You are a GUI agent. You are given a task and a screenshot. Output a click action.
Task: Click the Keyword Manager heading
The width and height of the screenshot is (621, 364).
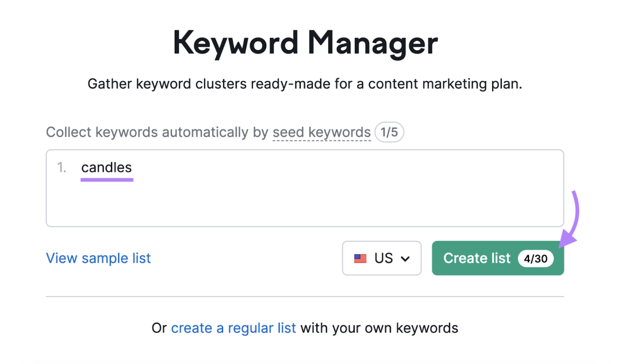pos(305,43)
